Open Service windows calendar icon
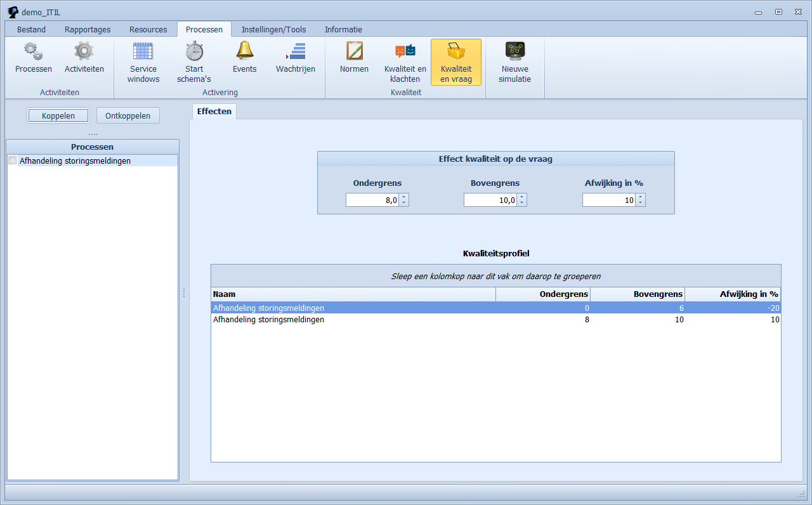Image resolution: width=812 pixels, height=505 pixels. point(143,51)
